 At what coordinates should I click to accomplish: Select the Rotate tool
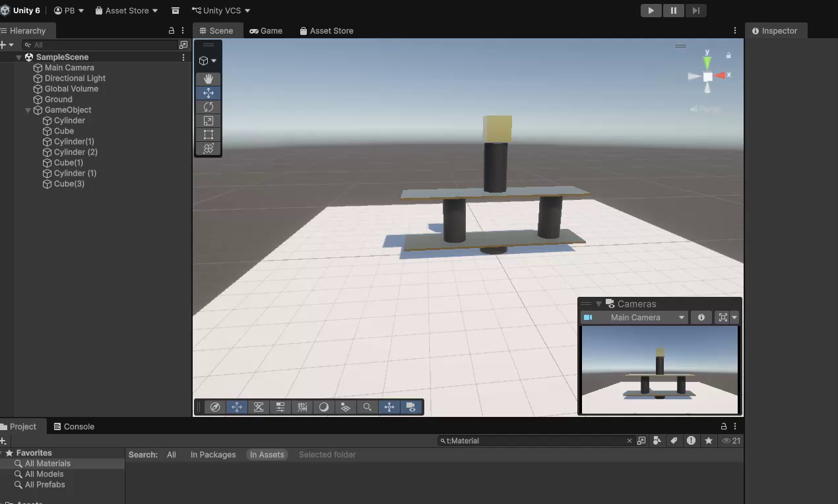coord(208,107)
